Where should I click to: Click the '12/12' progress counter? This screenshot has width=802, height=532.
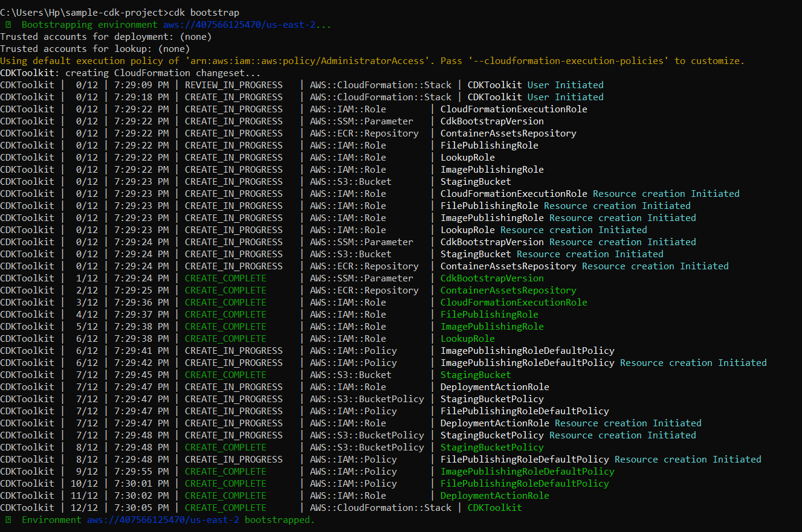(84, 508)
